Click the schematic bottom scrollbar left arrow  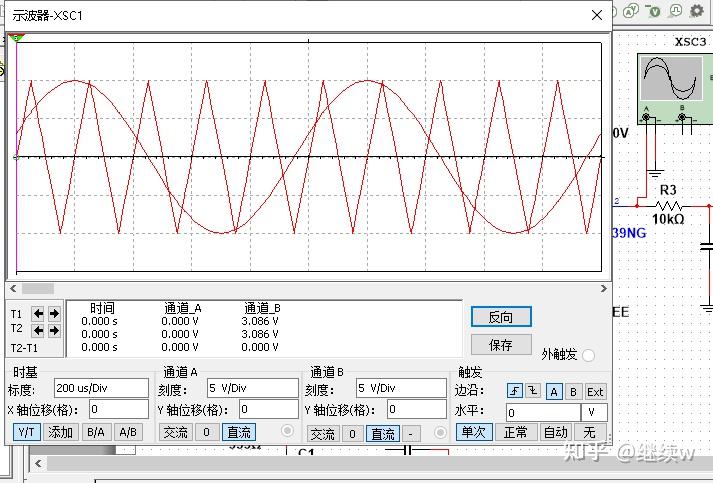(x=38, y=463)
